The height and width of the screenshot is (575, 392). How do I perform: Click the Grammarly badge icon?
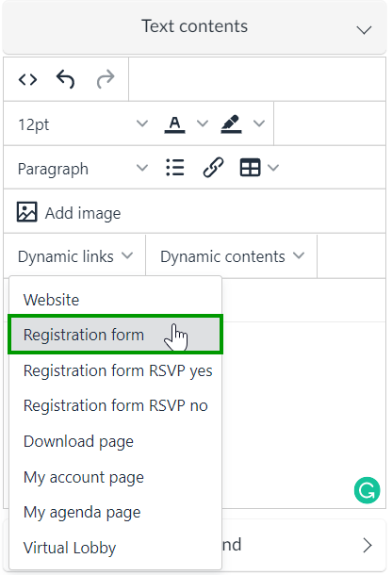click(x=367, y=490)
